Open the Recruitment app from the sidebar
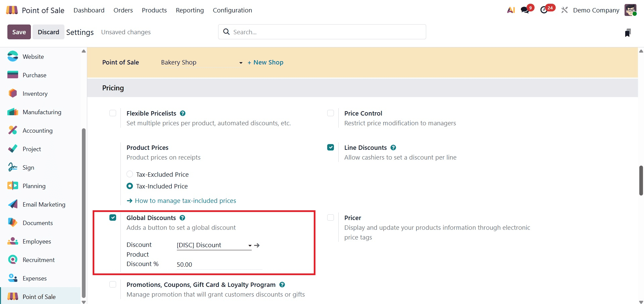 coord(38,260)
